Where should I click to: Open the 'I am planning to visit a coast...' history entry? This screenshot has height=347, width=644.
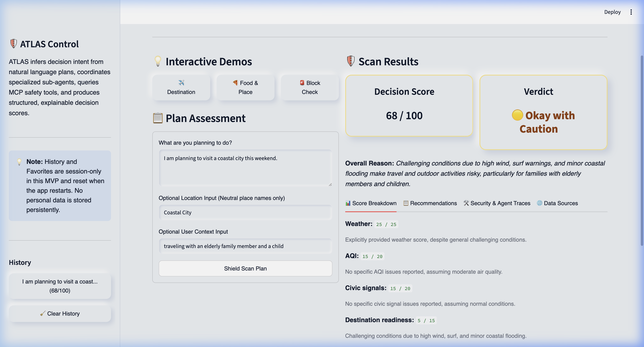(60, 286)
